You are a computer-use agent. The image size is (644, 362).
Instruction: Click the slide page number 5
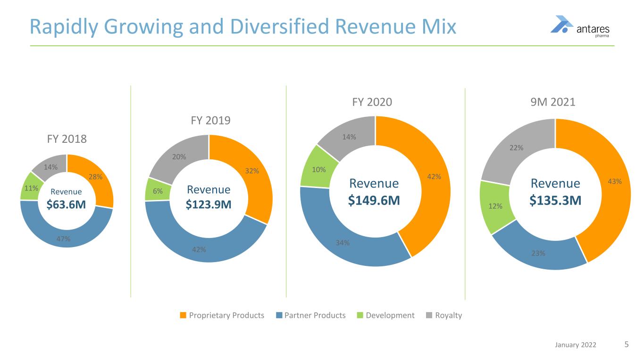pyautogui.click(x=627, y=345)
